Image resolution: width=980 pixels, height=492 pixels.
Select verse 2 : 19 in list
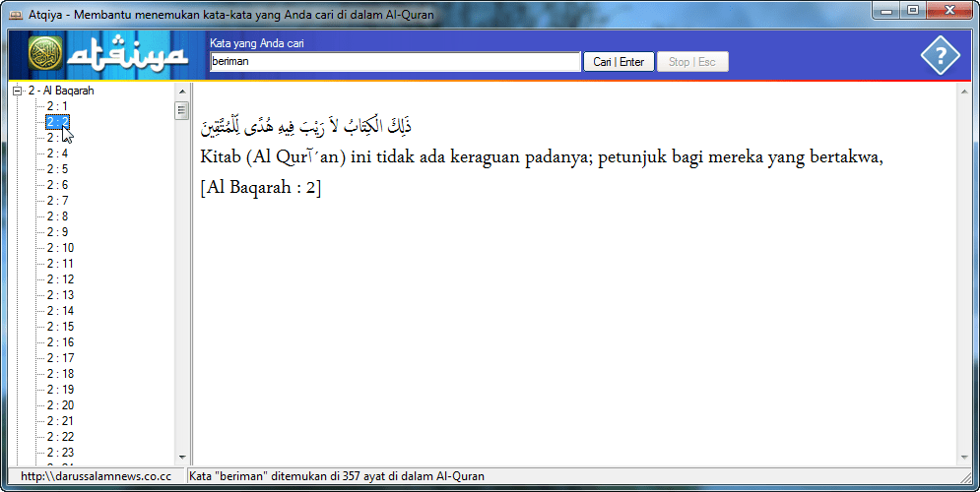(x=60, y=390)
